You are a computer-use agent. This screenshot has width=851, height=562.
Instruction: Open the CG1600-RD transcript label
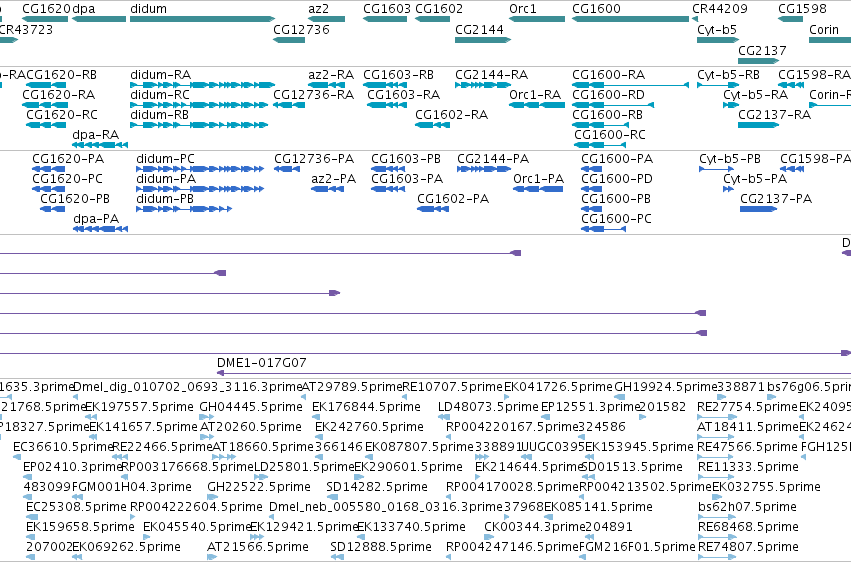[608, 95]
